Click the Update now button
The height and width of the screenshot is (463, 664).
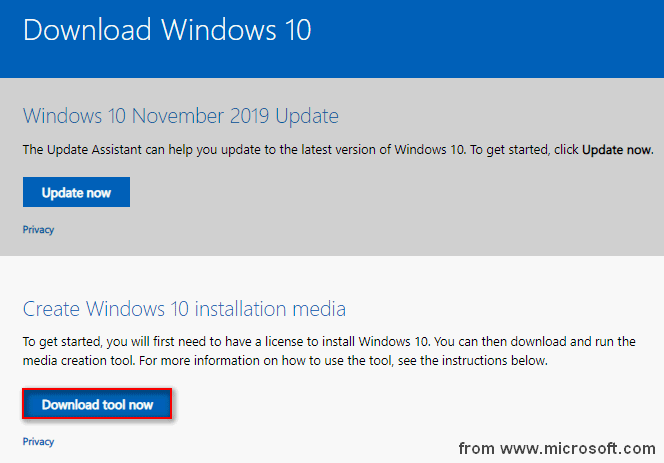(x=76, y=192)
